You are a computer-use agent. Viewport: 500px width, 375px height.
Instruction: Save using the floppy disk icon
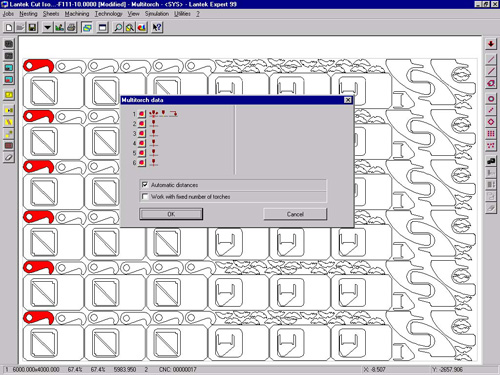tap(32, 27)
